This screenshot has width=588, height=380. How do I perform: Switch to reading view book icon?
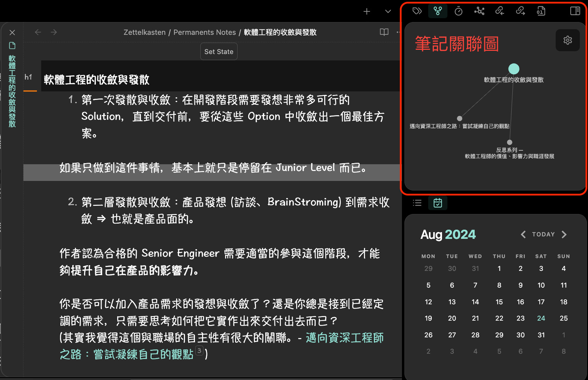384,32
